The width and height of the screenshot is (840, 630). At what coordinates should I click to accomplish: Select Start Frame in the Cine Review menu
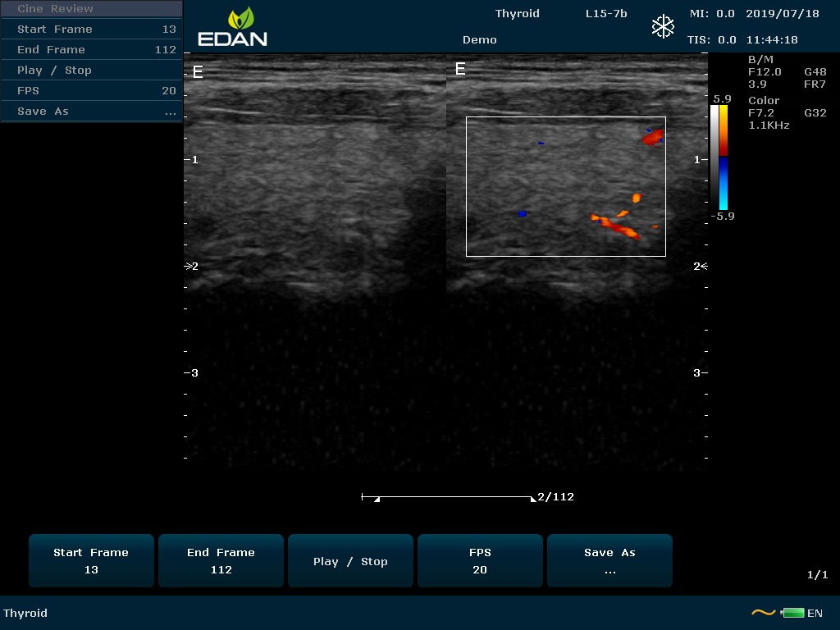(91, 29)
